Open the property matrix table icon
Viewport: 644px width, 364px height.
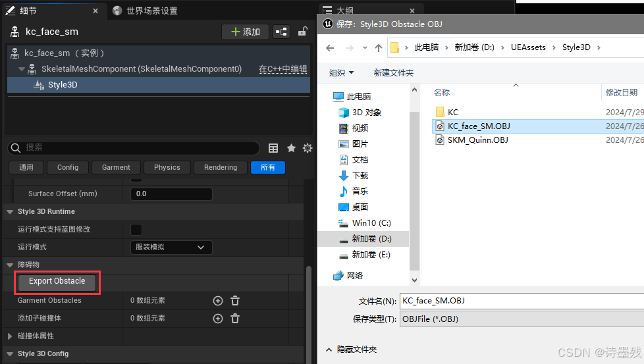(273, 148)
